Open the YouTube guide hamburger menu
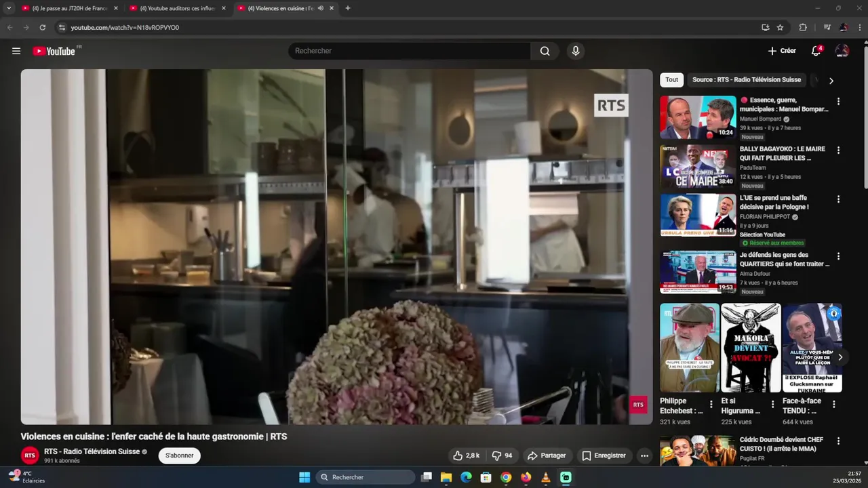 (x=16, y=51)
